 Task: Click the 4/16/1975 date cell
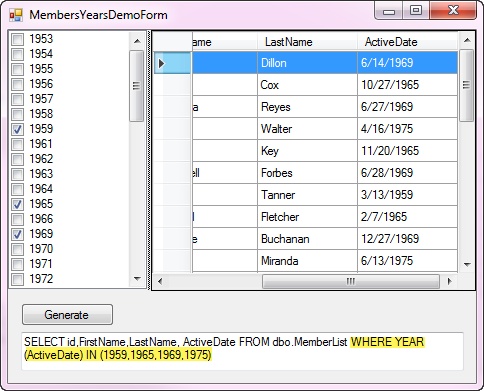[407, 129]
